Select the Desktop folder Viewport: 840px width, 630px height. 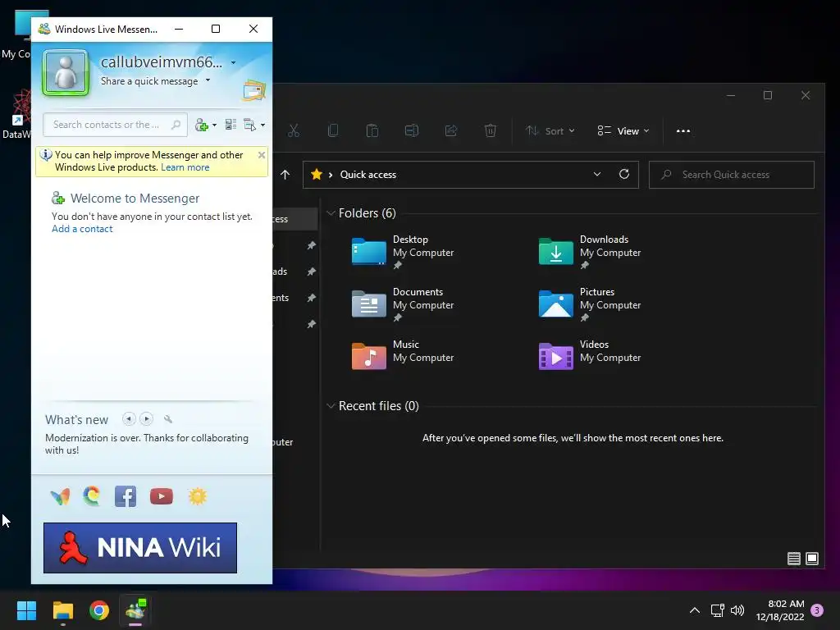pyautogui.click(x=404, y=252)
